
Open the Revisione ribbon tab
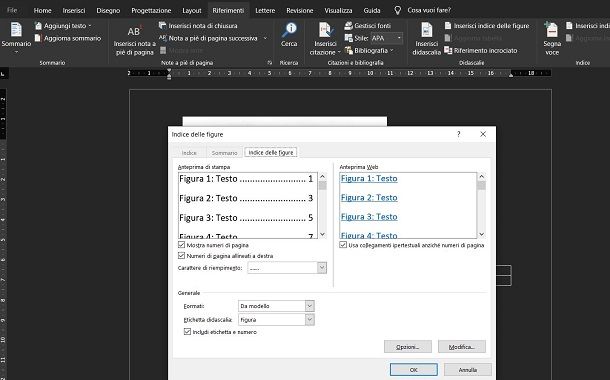point(300,11)
